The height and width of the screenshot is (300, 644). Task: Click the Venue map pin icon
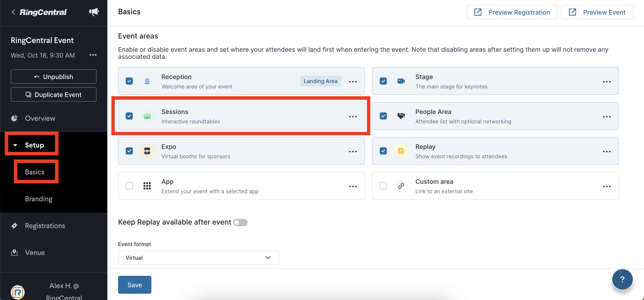tap(15, 253)
